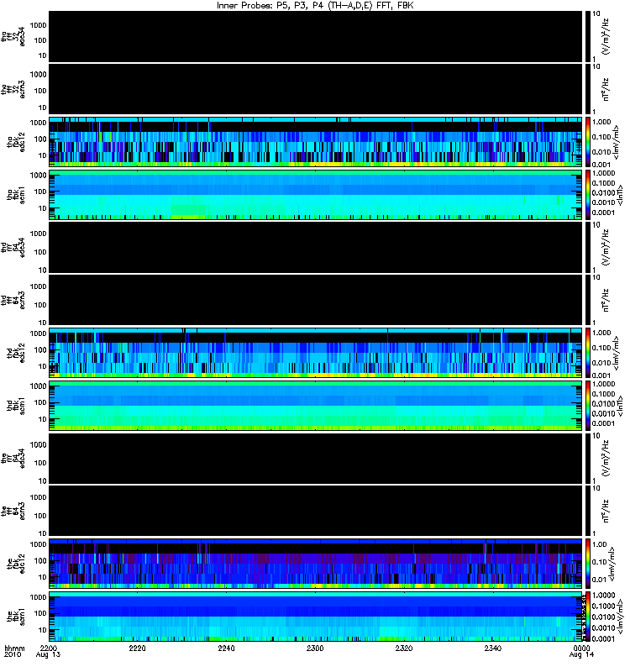
Task: Click the 2300 time axis label
Action: 315,648
